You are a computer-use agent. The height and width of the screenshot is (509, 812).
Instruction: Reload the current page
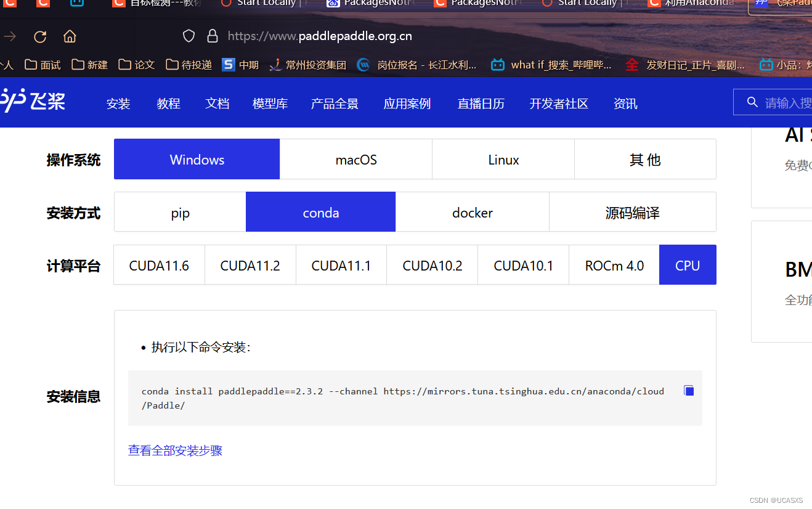tap(39, 36)
